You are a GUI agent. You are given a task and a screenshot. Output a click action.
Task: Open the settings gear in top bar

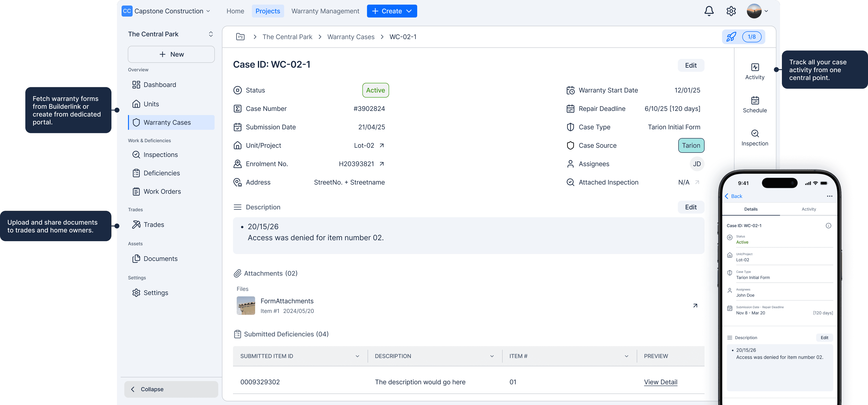(731, 11)
